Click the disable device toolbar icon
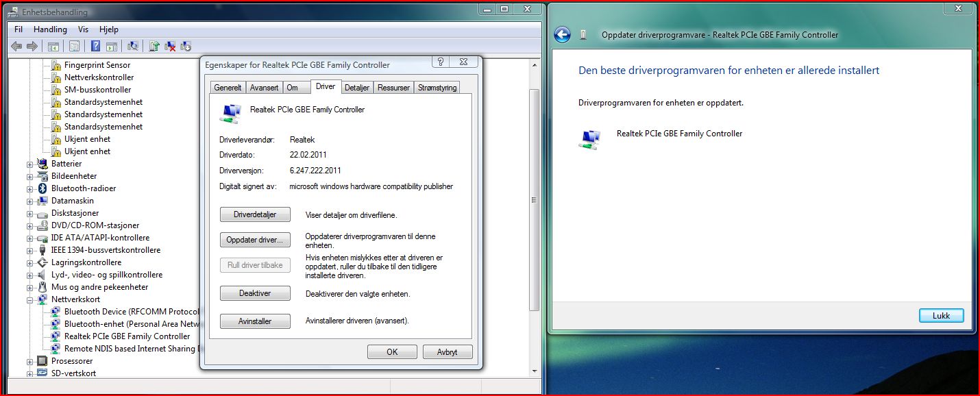 (186, 46)
